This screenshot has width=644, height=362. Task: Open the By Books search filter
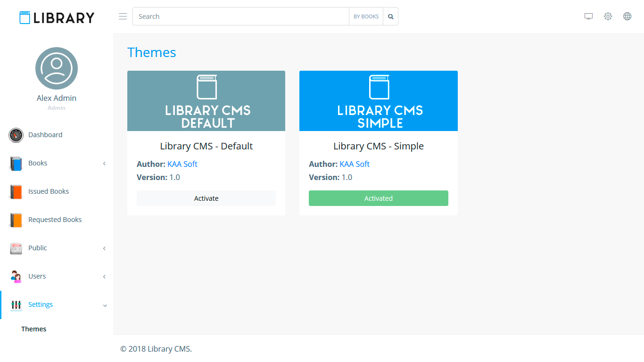click(366, 16)
